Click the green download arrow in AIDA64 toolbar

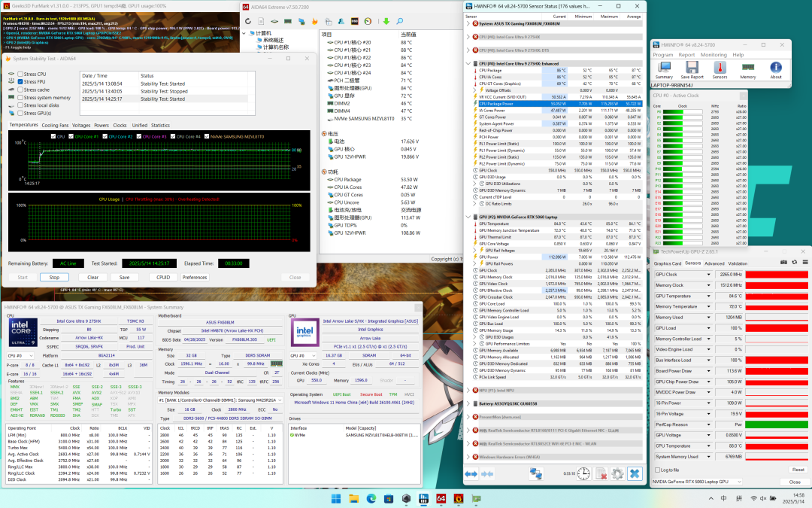coord(386,21)
